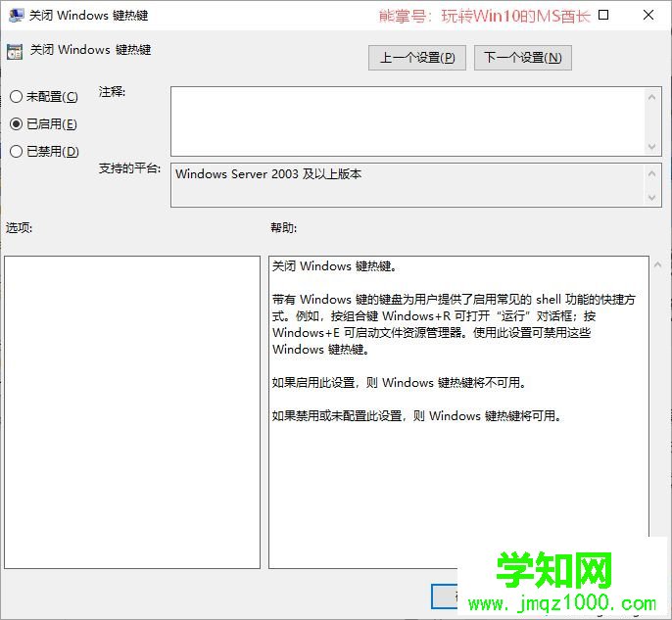This screenshot has width=672, height=620.
Task: Click the 注释 label
Action: click(112, 92)
